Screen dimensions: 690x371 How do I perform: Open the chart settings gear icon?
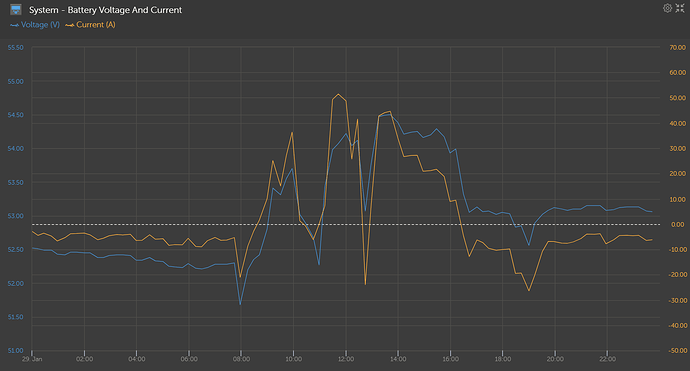point(668,8)
